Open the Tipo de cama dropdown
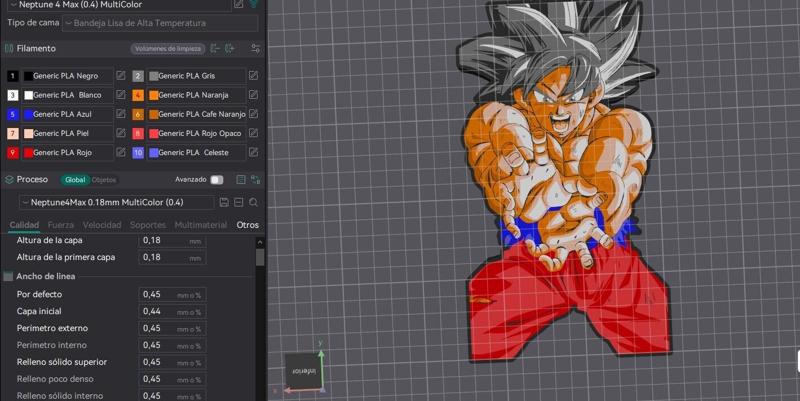Viewport: 800px width, 401px height. pos(159,23)
